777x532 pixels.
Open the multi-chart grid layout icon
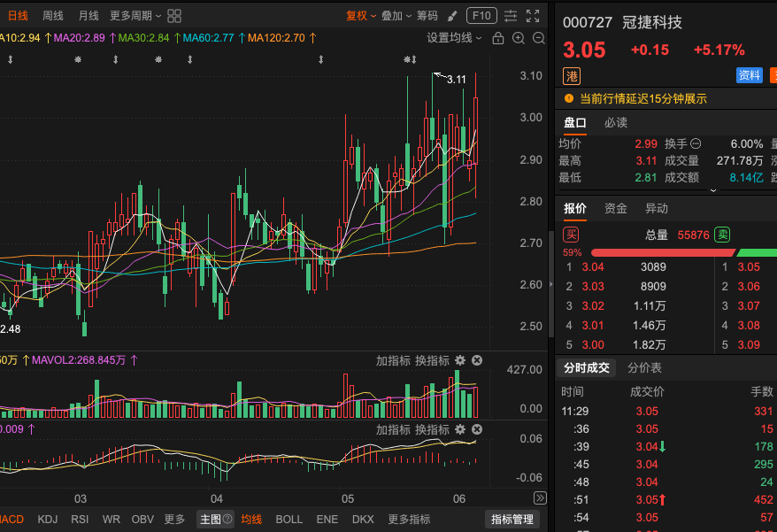coord(174,16)
